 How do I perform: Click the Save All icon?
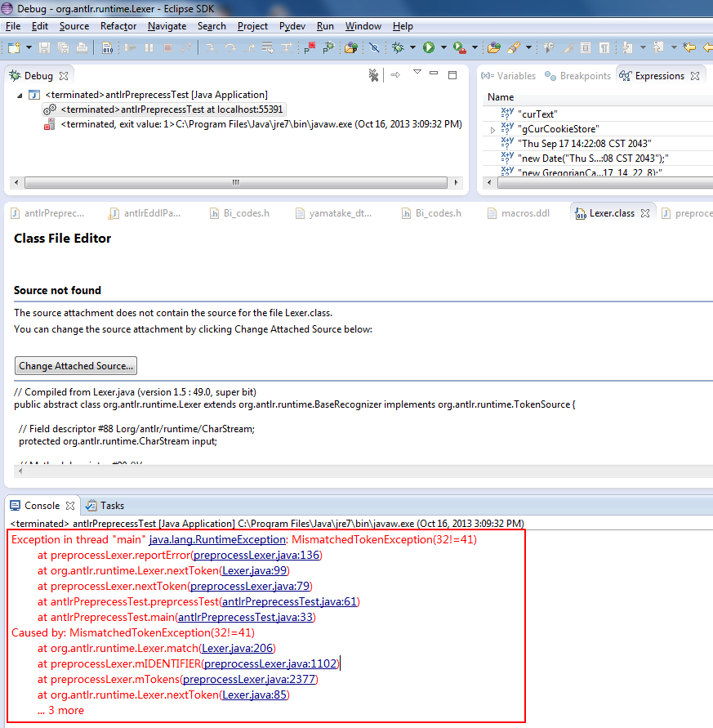pyautogui.click(x=63, y=47)
